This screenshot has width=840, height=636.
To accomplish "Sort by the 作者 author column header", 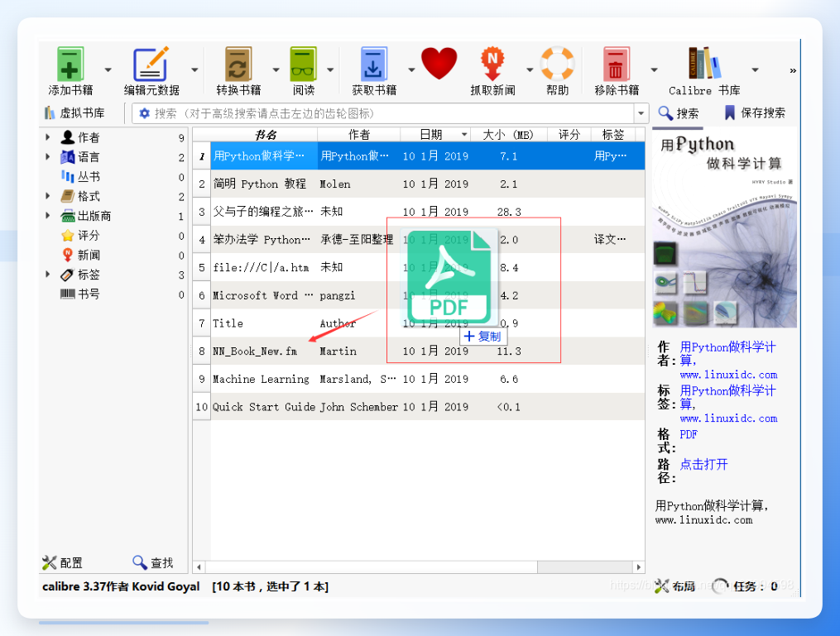I will [359, 134].
